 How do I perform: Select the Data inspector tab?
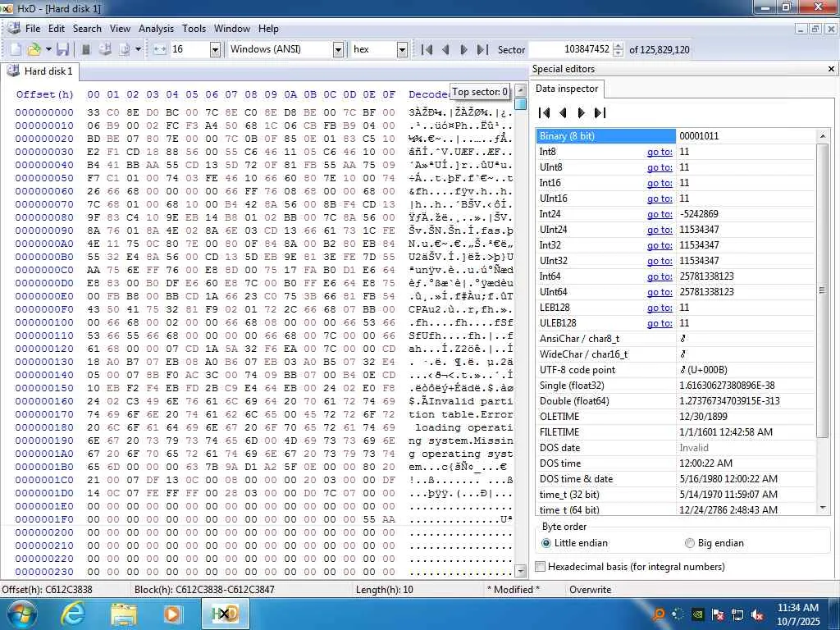[567, 89]
